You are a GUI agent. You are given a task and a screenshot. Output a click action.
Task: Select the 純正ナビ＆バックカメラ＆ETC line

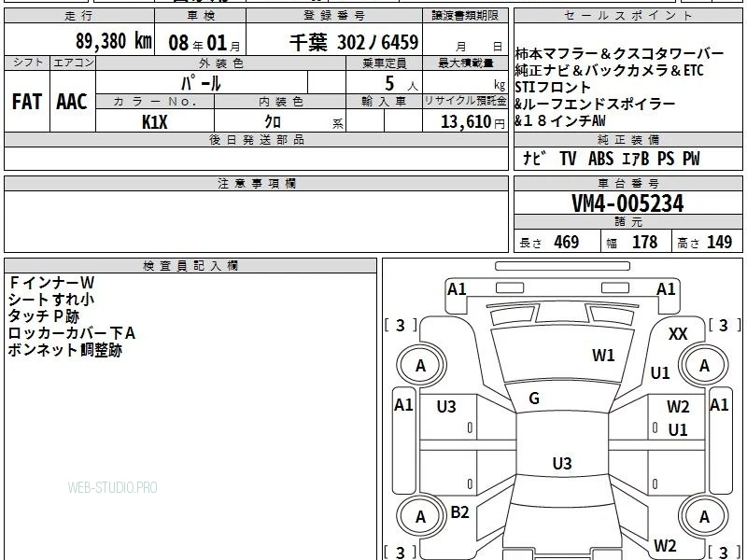609,71
